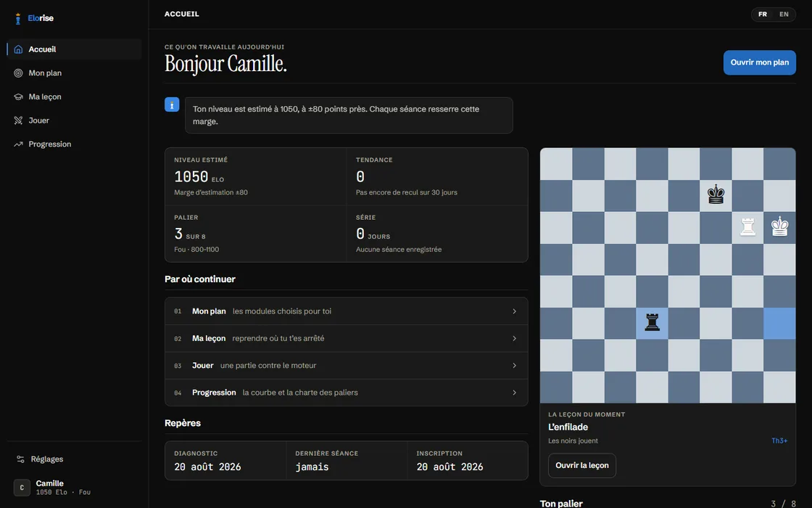Switch language to FR

763,15
